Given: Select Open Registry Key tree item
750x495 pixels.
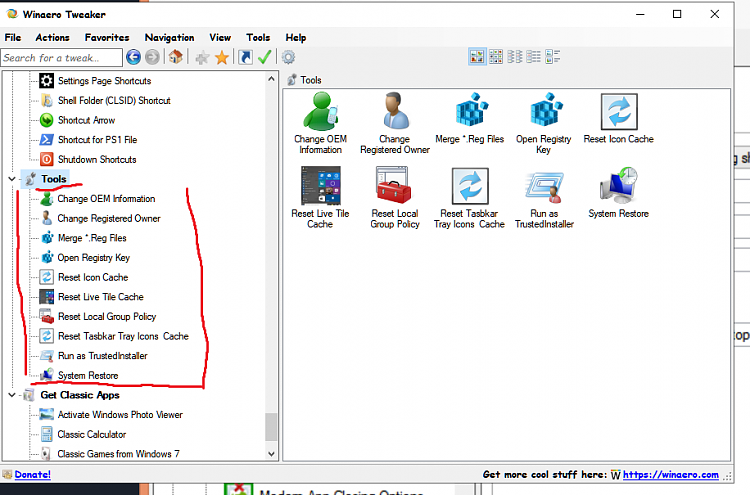Looking at the screenshot, I should pyautogui.click(x=93, y=257).
